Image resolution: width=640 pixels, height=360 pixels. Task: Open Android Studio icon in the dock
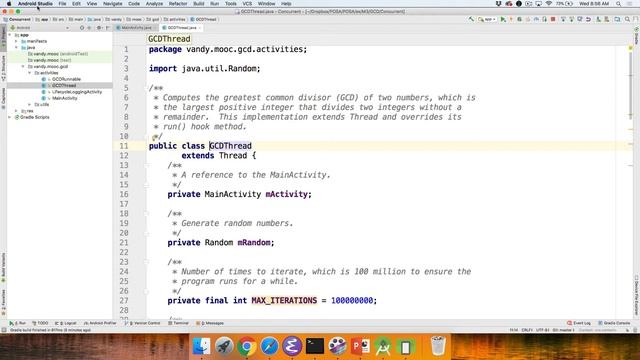(383, 346)
